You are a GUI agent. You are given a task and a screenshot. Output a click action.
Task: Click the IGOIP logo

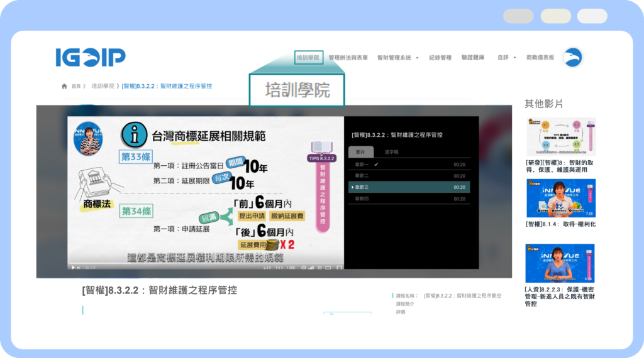click(x=91, y=57)
